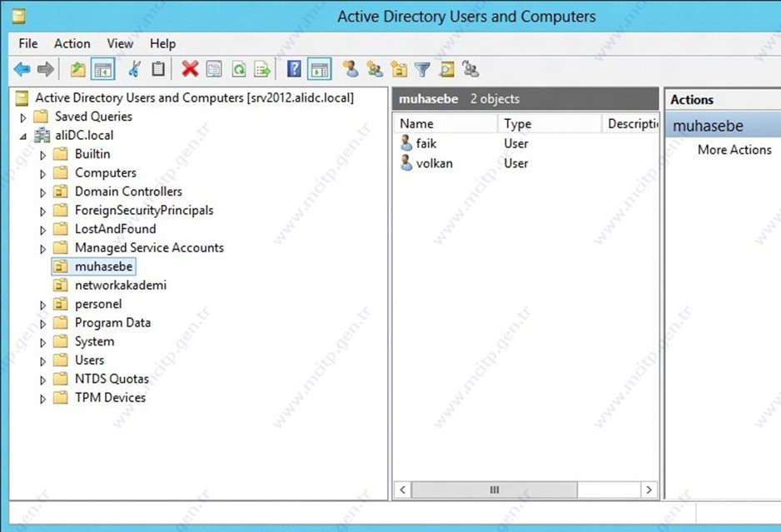Click More Actions in the Actions pane

[x=734, y=149]
